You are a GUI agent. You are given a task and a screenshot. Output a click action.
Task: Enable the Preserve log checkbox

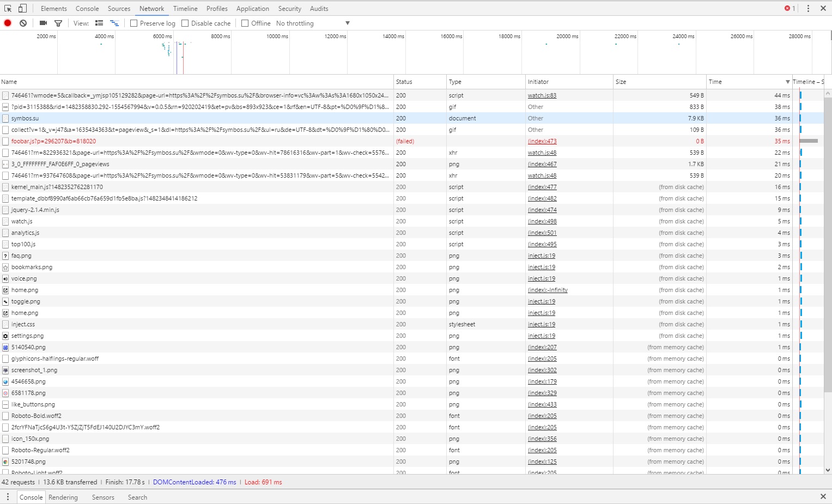tap(134, 23)
